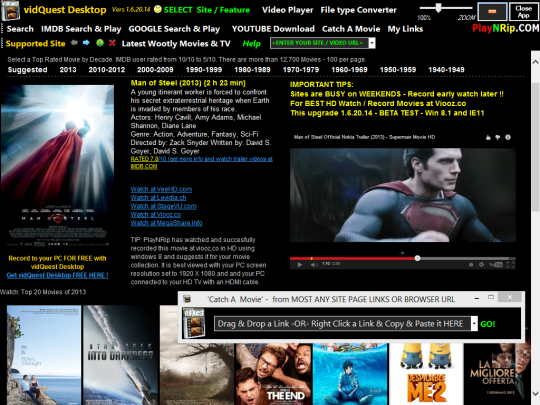Click the smiley face icon beside SELECT
This screenshot has height=405, width=540.
[158, 9]
